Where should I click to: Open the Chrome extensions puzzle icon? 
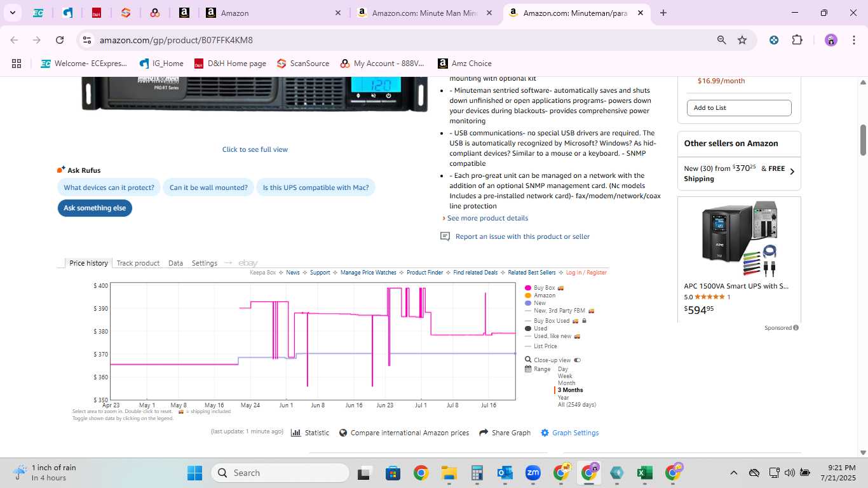tap(797, 40)
